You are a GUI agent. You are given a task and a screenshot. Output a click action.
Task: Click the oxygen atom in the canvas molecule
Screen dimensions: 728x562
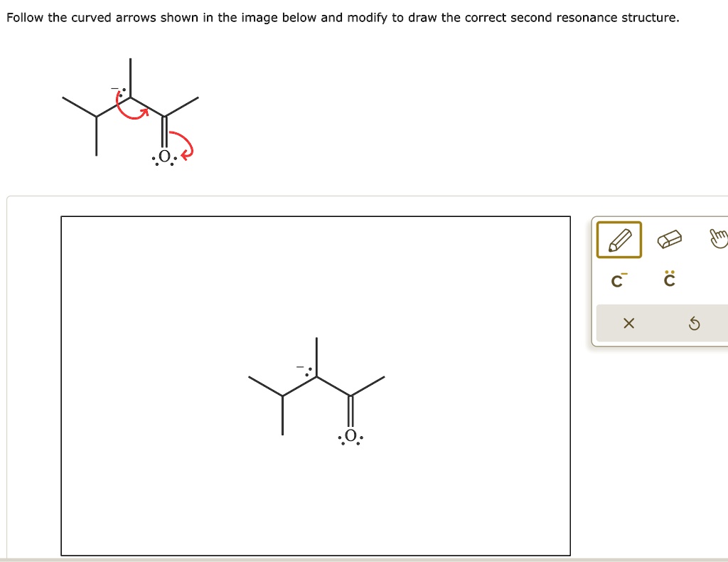tap(351, 435)
